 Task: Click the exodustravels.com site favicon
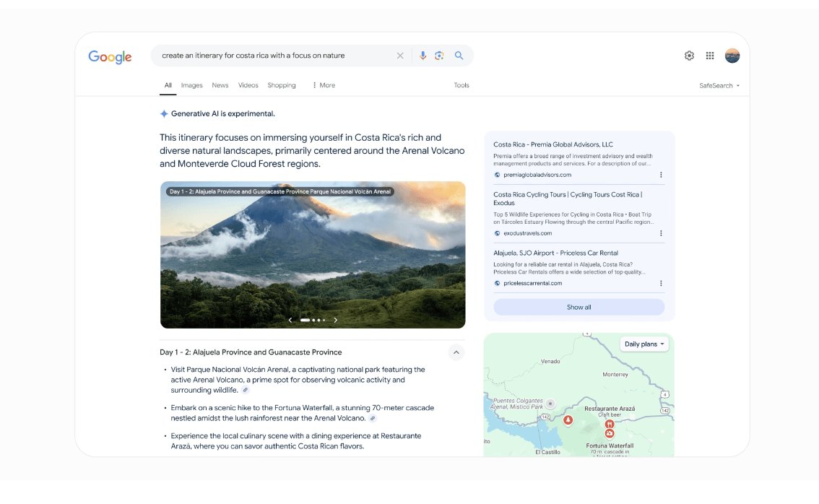pos(497,233)
